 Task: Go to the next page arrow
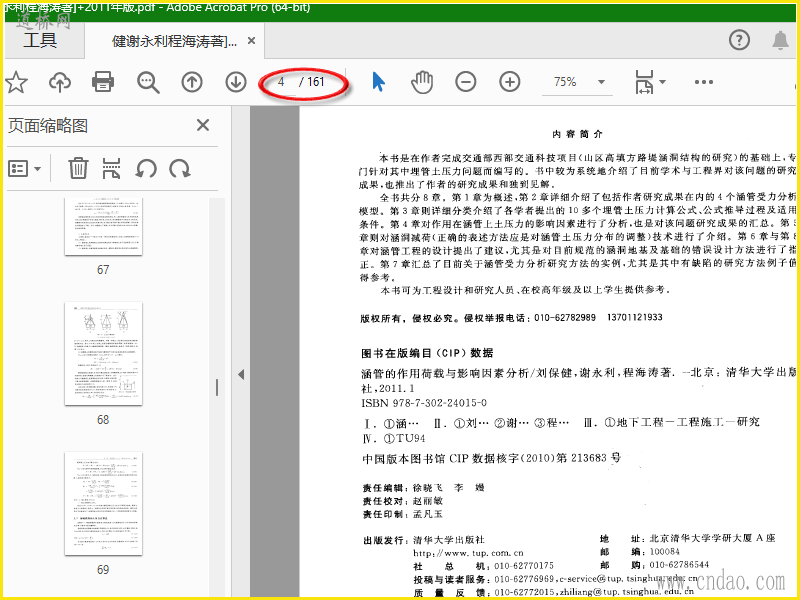click(236, 82)
